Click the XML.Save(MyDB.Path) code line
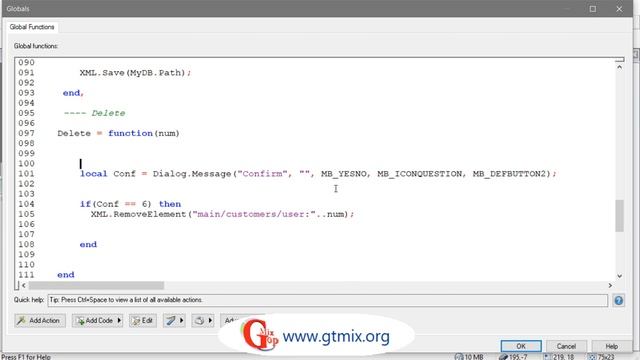 [135, 73]
